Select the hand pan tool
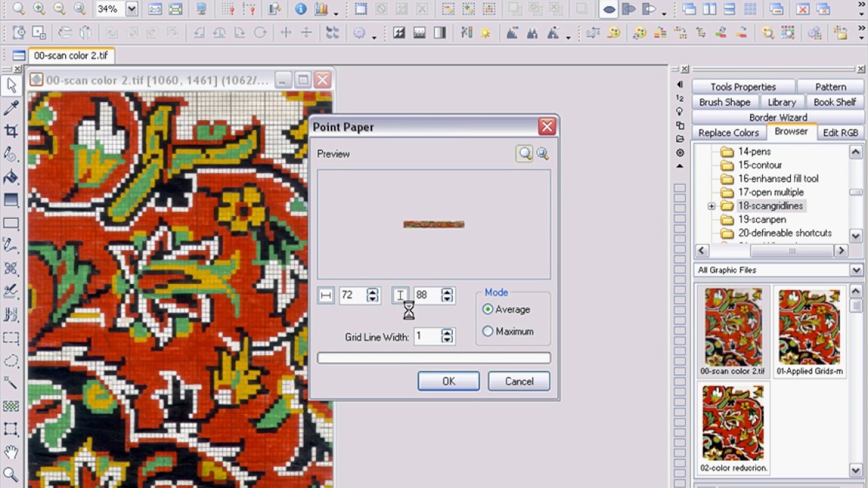868x488 pixels. click(11, 451)
